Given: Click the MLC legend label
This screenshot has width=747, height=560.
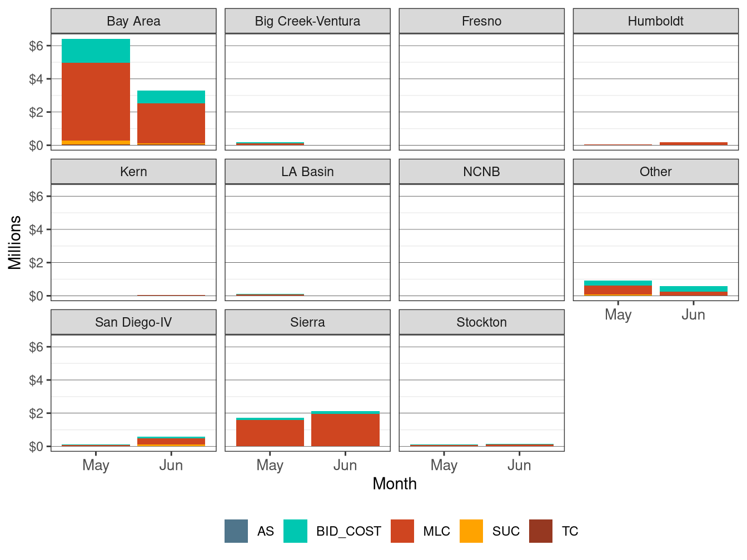Looking at the screenshot, I should click(436, 532).
